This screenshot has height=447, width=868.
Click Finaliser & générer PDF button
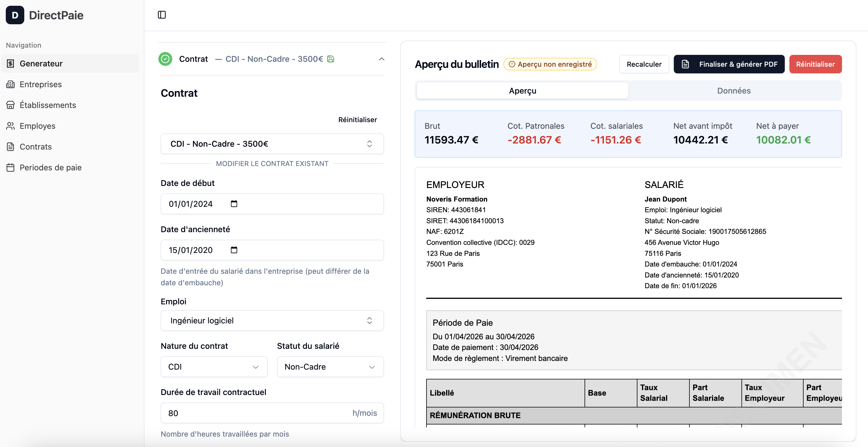click(729, 64)
